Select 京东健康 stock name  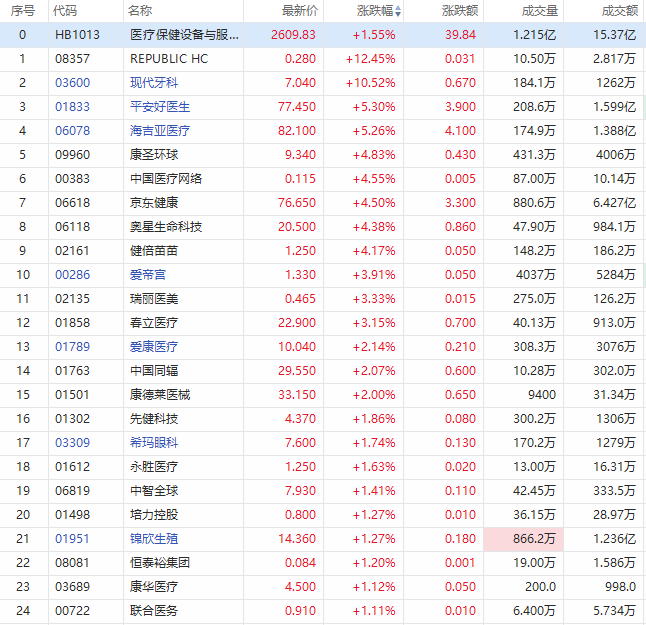click(x=154, y=203)
